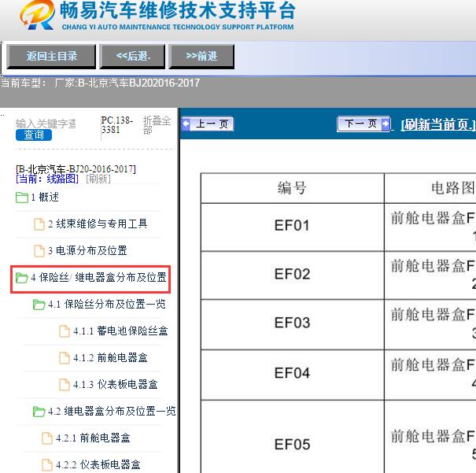The width and height of the screenshot is (476, 473).
Task: Click right arrow icon on 下一页
Action: pos(386,124)
